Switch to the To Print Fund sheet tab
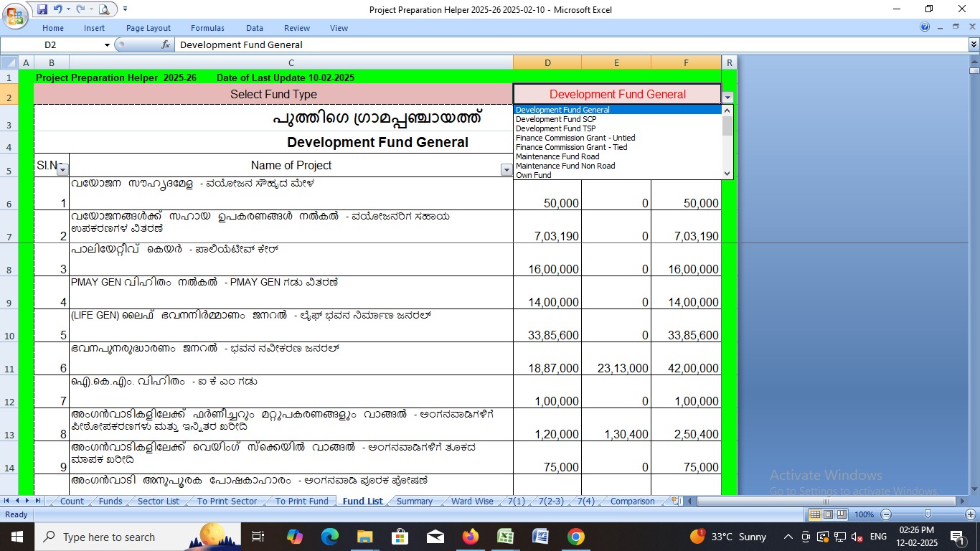This screenshot has height=551, width=980. pyautogui.click(x=302, y=501)
